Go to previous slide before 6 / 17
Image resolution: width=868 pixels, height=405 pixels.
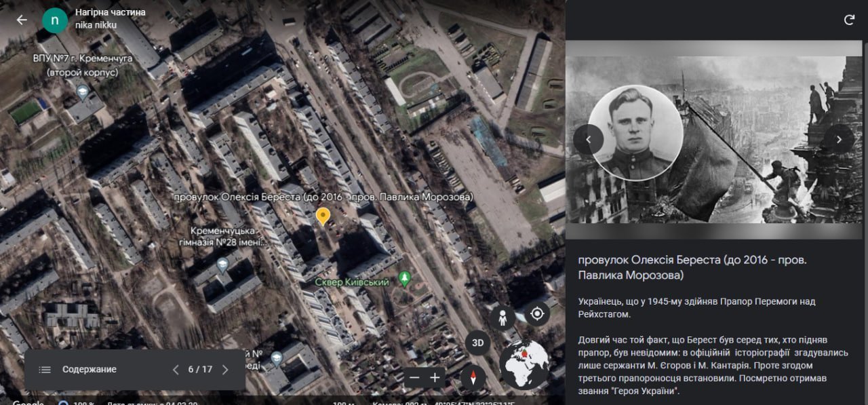tap(176, 370)
